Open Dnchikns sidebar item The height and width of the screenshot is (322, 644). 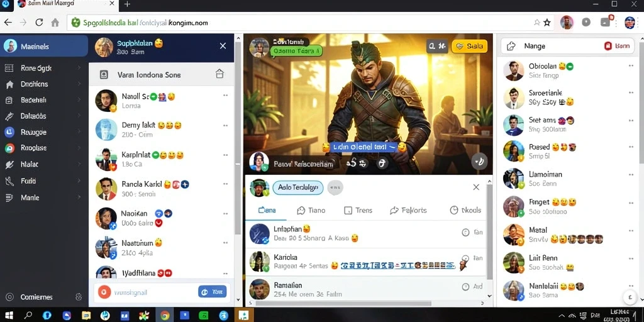(x=44, y=84)
